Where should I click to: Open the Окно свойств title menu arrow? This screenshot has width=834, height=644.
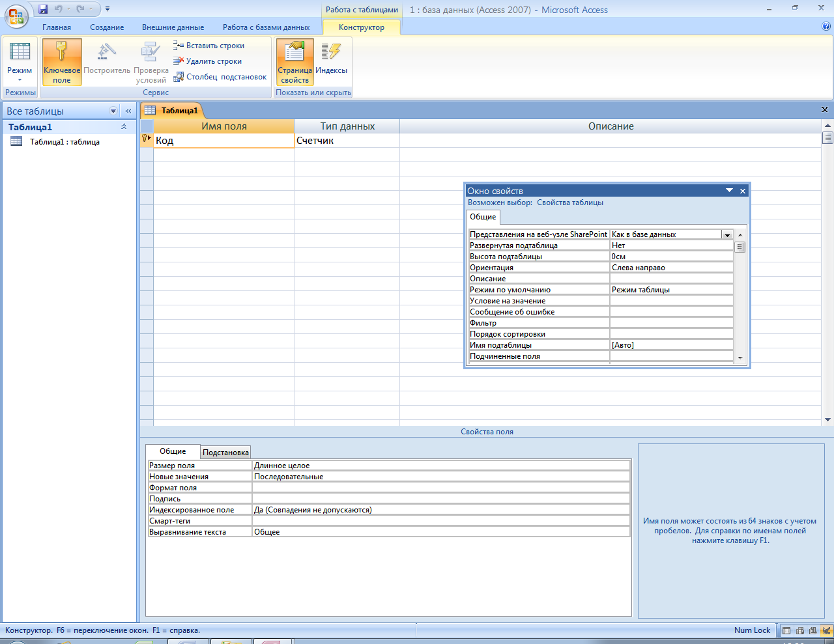(730, 191)
